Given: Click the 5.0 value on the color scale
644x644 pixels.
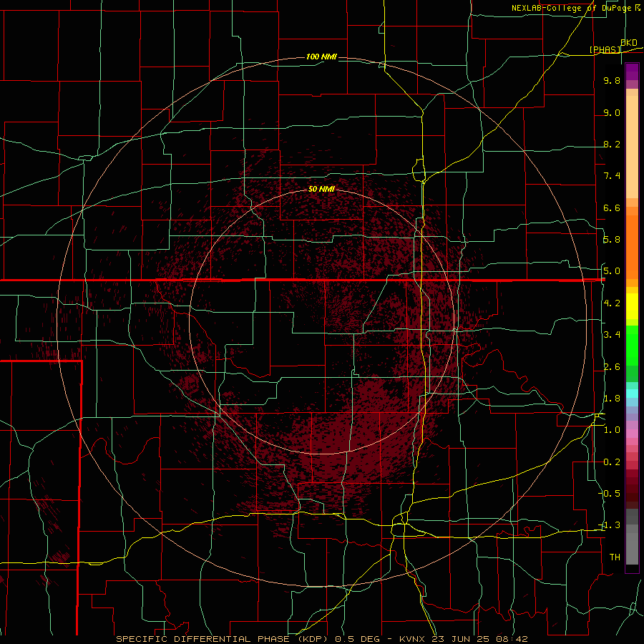Looking at the screenshot, I should [x=612, y=271].
